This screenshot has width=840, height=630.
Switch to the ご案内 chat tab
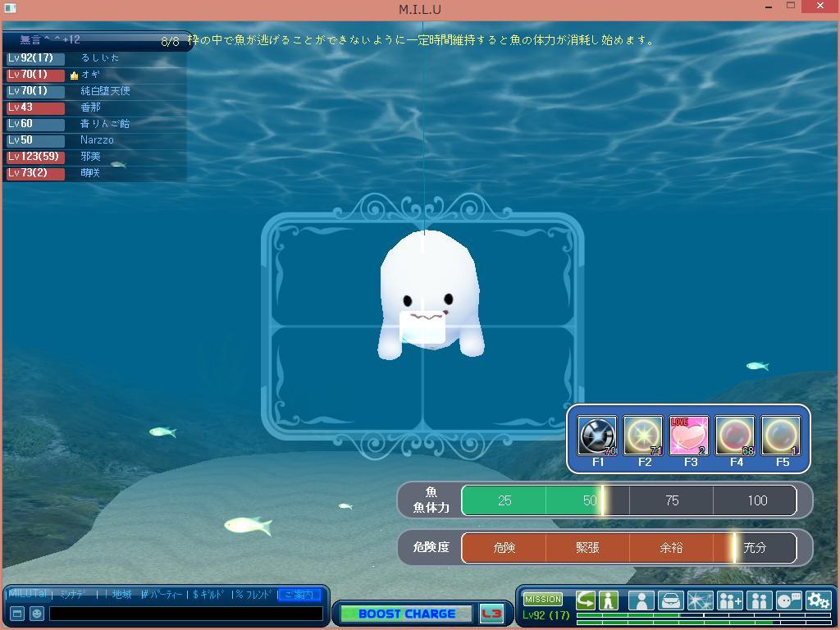[299, 595]
